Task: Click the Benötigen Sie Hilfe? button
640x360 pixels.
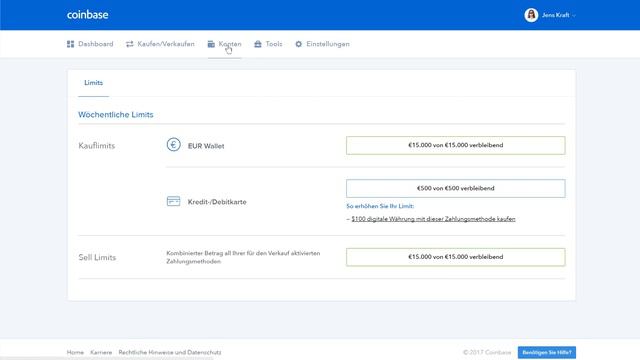Action: click(x=547, y=352)
